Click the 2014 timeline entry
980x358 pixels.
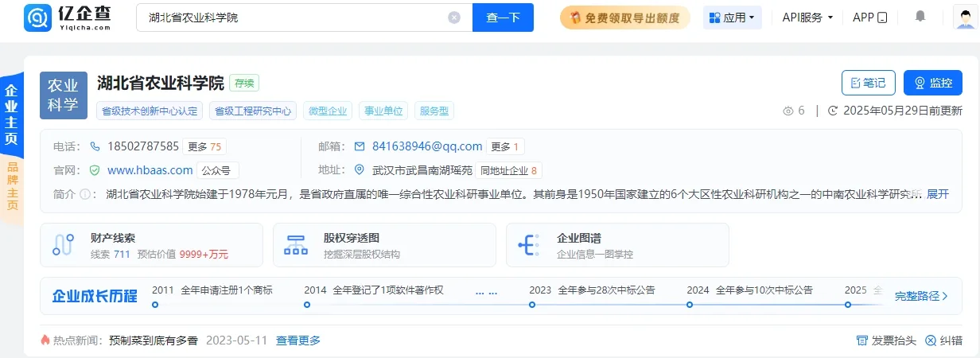click(374, 290)
